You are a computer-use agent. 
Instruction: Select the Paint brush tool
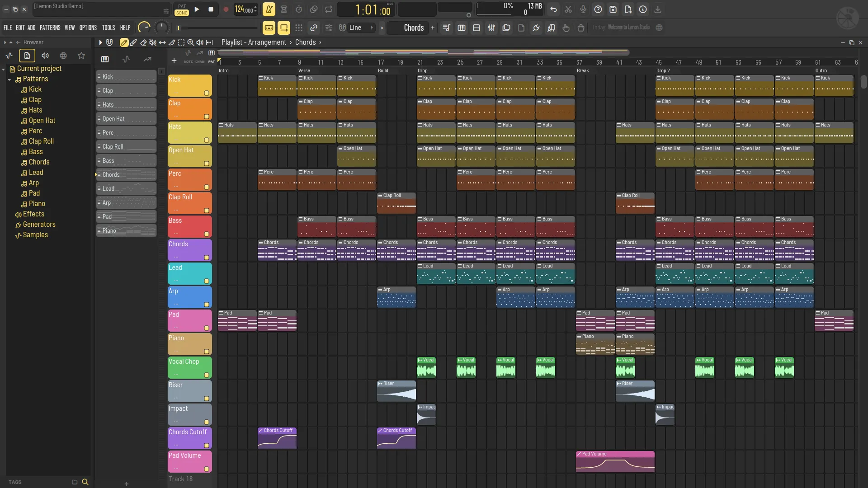133,42
